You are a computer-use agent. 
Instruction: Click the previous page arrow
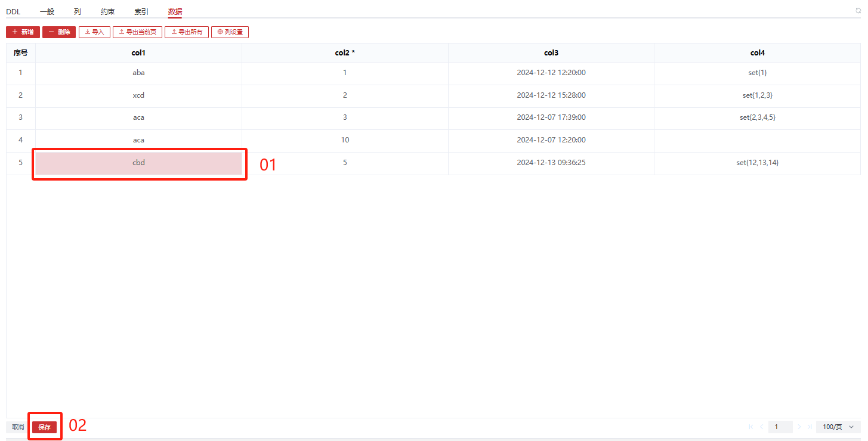(x=761, y=427)
